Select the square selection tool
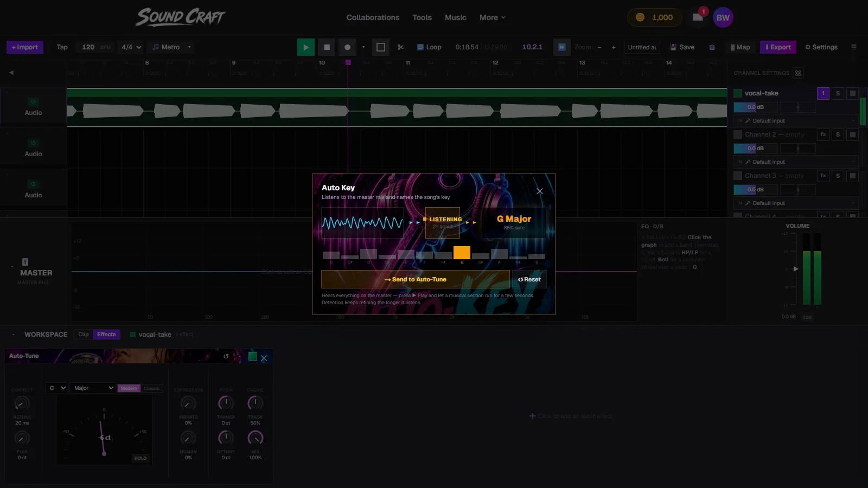This screenshot has height=488, width=868. click(x=381, y=47)
